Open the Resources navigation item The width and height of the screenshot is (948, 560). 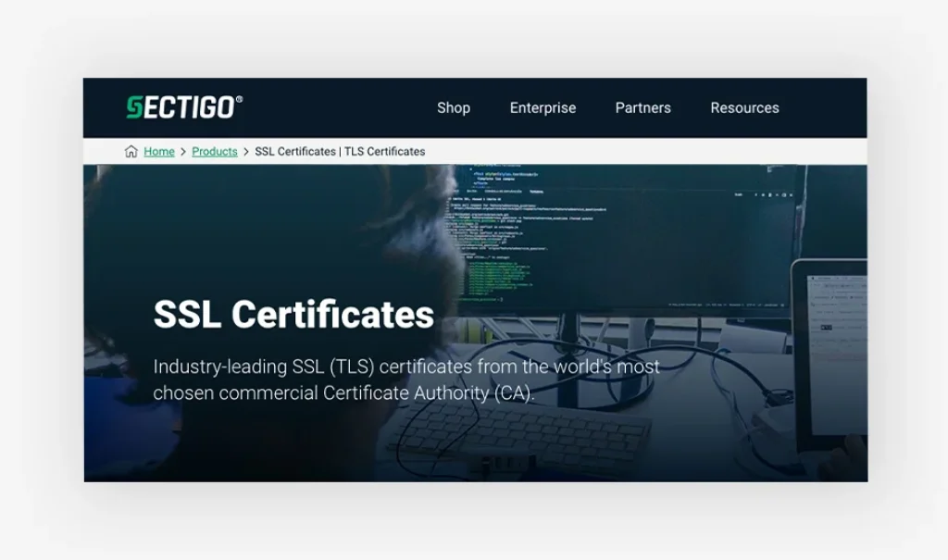click(x=744, y=107)
